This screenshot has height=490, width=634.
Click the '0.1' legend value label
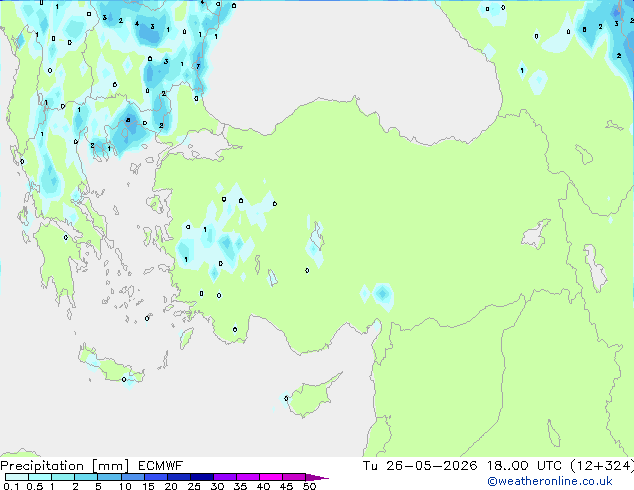tap(11, 486)
